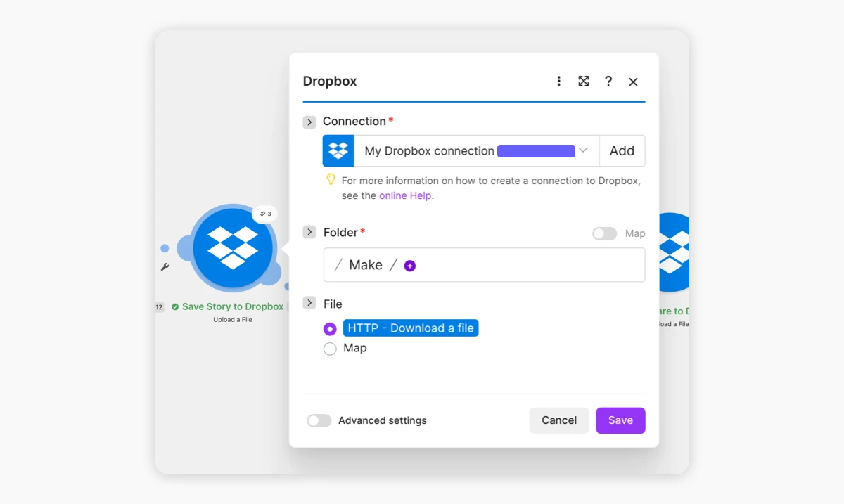The image size is (844, 504).
Task: Select the Map radio option under File
Action: (330, 349)
